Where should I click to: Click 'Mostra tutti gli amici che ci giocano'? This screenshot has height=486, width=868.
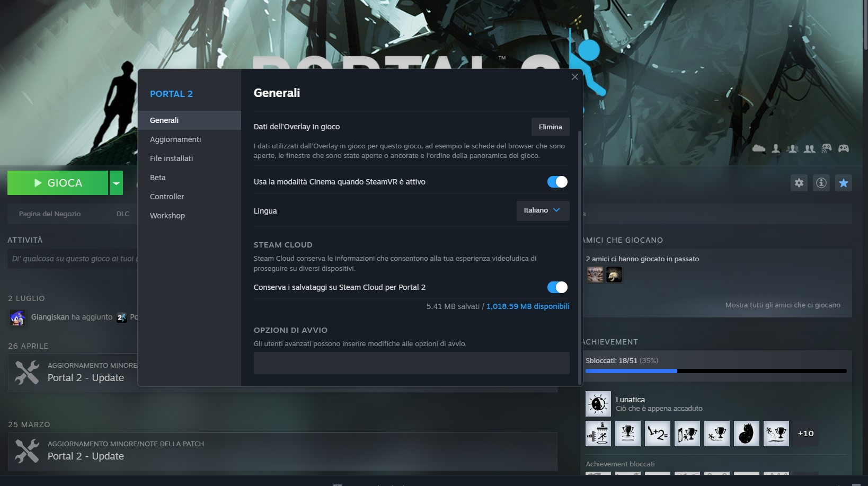tap(783, 305)
